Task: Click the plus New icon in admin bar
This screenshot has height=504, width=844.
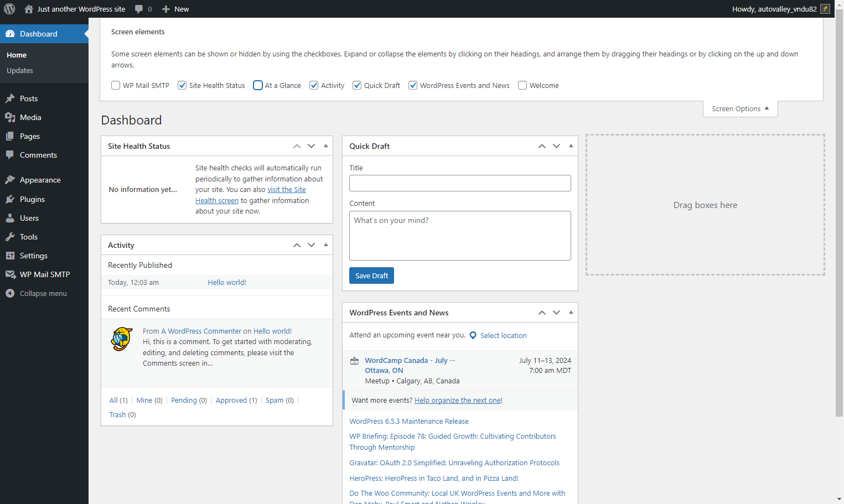Action: coord(165,9)
